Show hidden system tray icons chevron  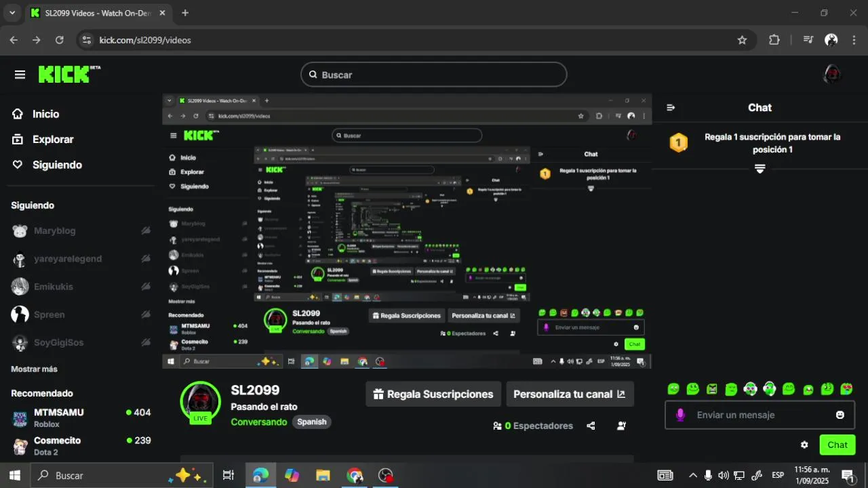693,475
